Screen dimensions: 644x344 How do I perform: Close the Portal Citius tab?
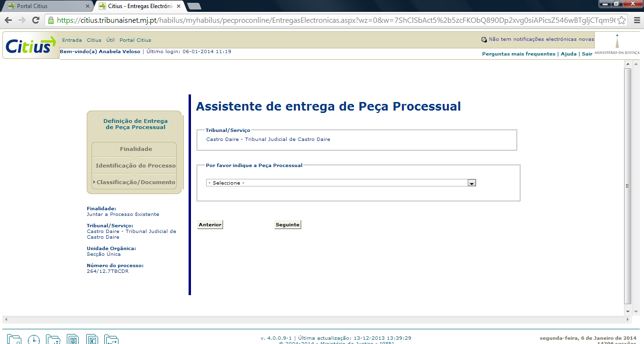click(x=88, y=6)
